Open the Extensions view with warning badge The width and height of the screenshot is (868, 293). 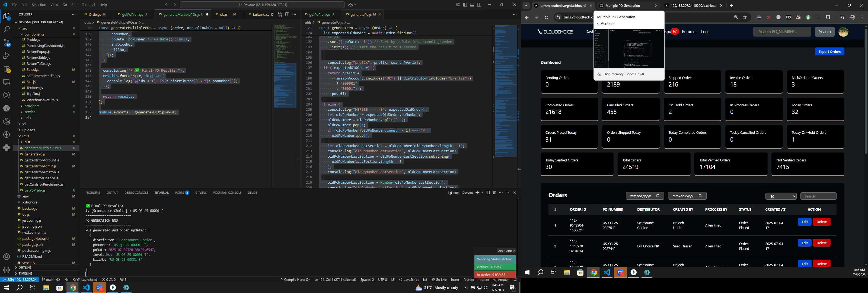(x=7, y=69)
